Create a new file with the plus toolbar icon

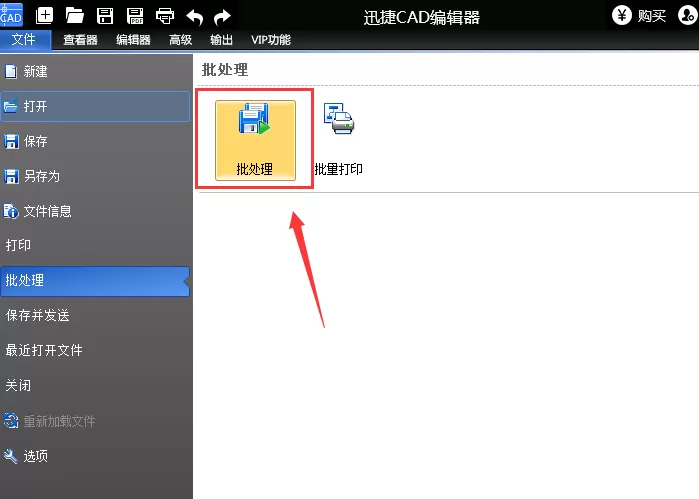pyautogui.click(x=44, y=15)
